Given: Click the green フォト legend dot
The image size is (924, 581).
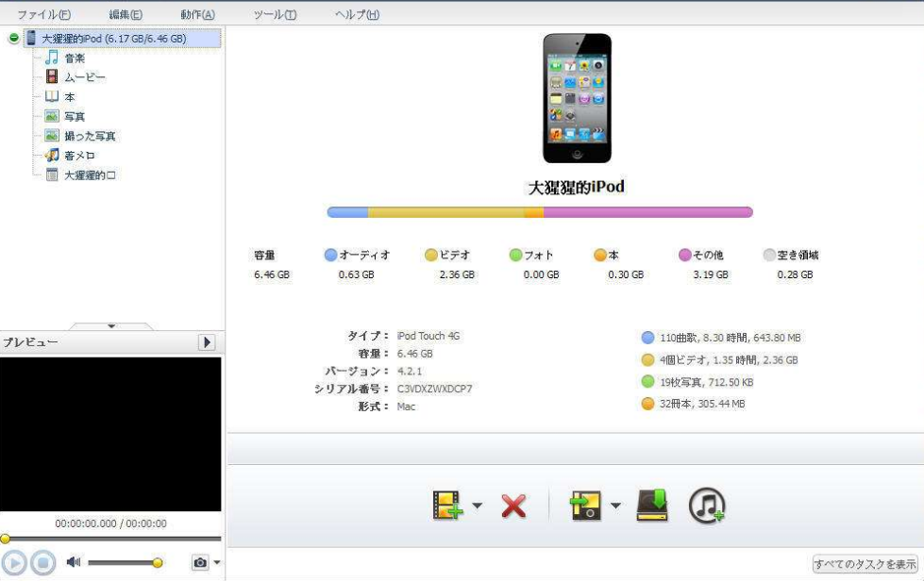Looking at the screenshot, I should pyautogui.click(x=515, y=255).
